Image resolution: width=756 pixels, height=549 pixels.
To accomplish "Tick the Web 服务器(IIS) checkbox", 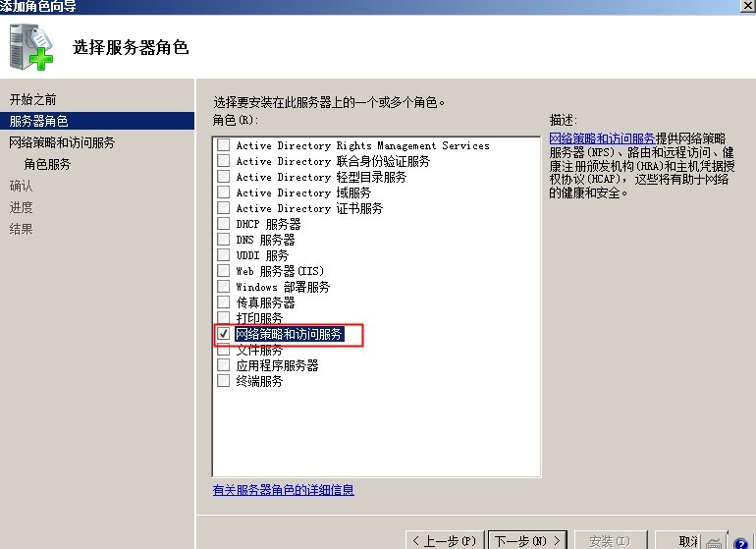I will pyautogui.click(x=223, y=271).
